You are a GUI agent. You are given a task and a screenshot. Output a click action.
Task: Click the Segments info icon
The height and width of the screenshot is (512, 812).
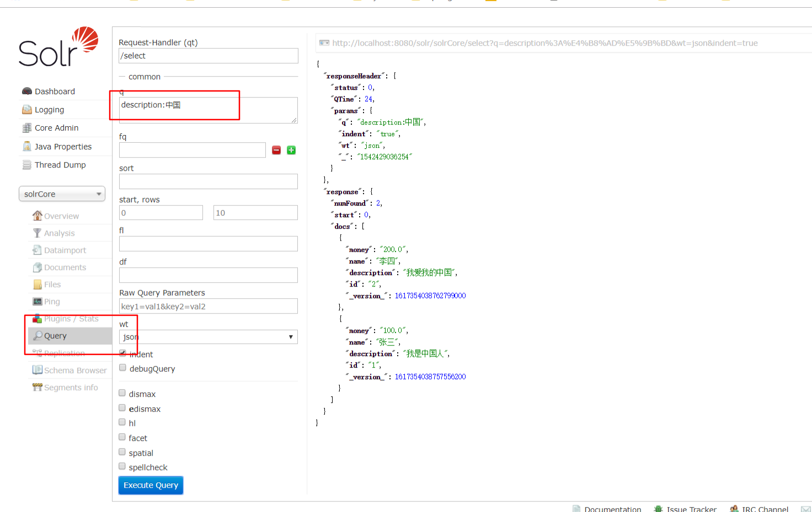[x=37, y=387]
